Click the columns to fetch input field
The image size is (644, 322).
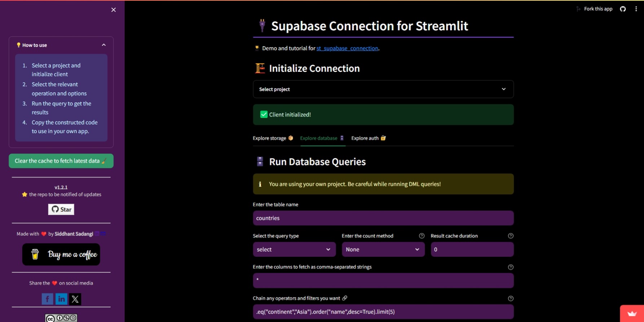click(383, 281)
